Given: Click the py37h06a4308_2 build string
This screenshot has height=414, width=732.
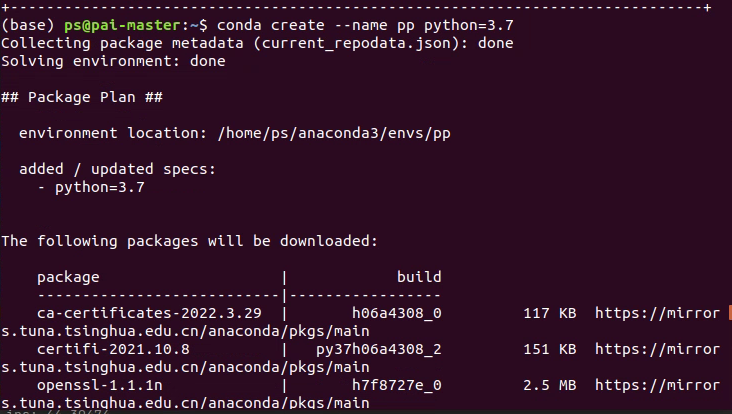Looking at the screenshot, I should 379,350.
